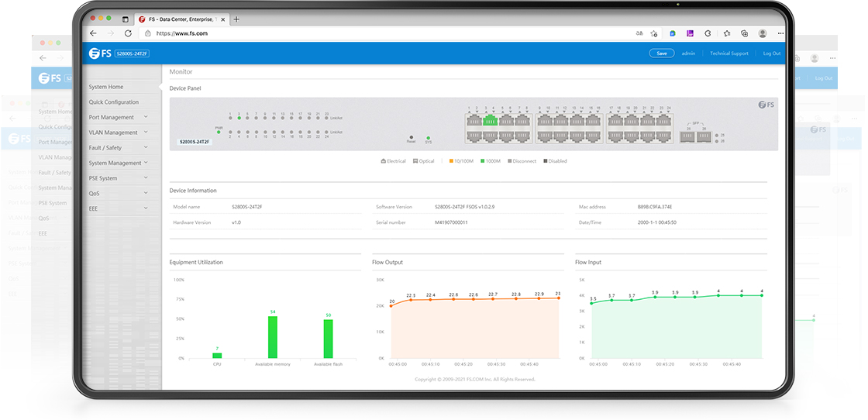Click the lock site-info icon in address bar

point(148,33)
